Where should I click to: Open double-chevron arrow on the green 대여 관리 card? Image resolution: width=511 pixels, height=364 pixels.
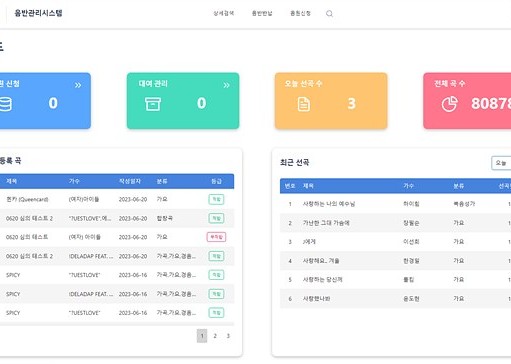tap(226, 85)
